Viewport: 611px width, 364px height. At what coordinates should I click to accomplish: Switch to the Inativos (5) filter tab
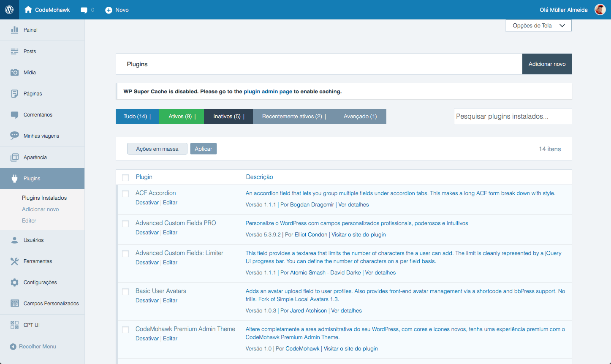point(228,117)
